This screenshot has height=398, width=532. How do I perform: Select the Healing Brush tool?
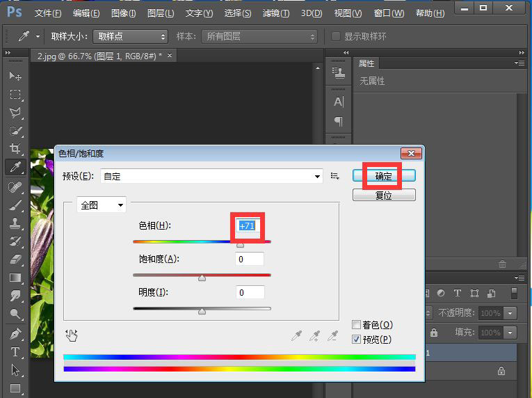[x=15, y=187]
